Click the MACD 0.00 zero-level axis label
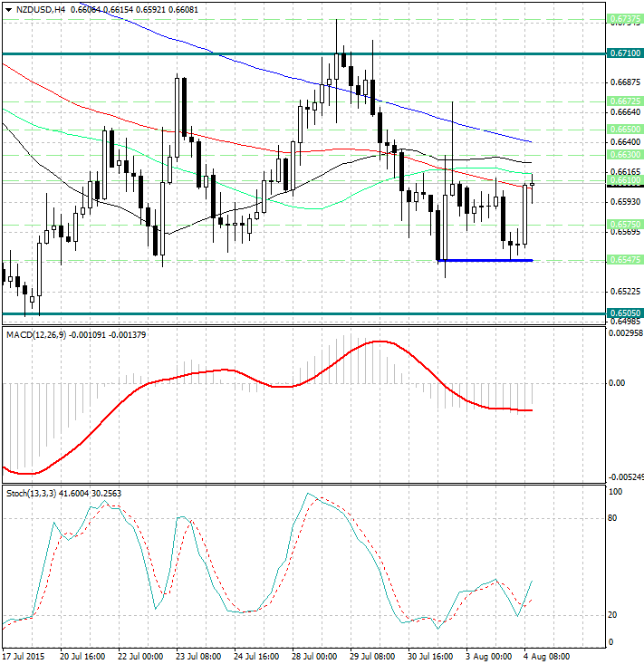 (617, 383)
